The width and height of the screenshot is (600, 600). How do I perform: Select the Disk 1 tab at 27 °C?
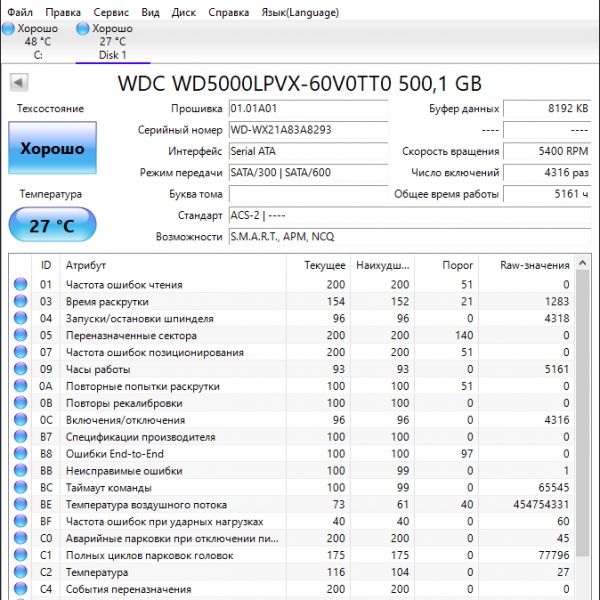(113, 41)
